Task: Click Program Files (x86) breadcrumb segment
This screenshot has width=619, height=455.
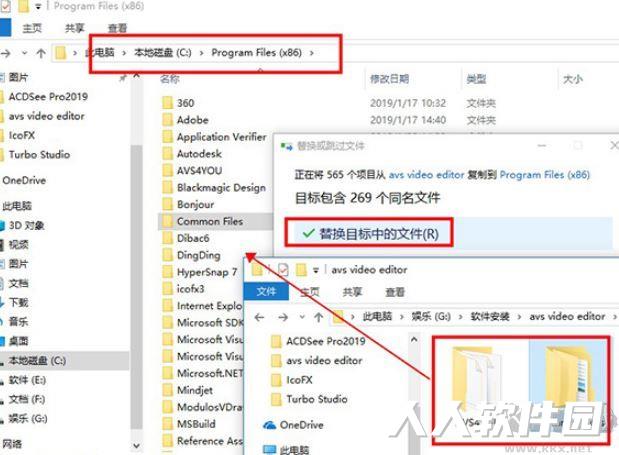Action: [x=257, y=52]
